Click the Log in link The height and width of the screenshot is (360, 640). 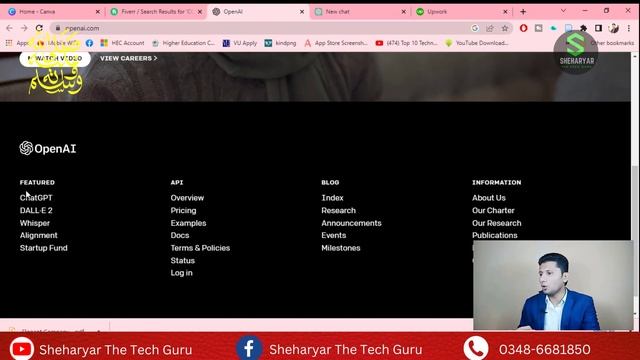click(181, 273)
